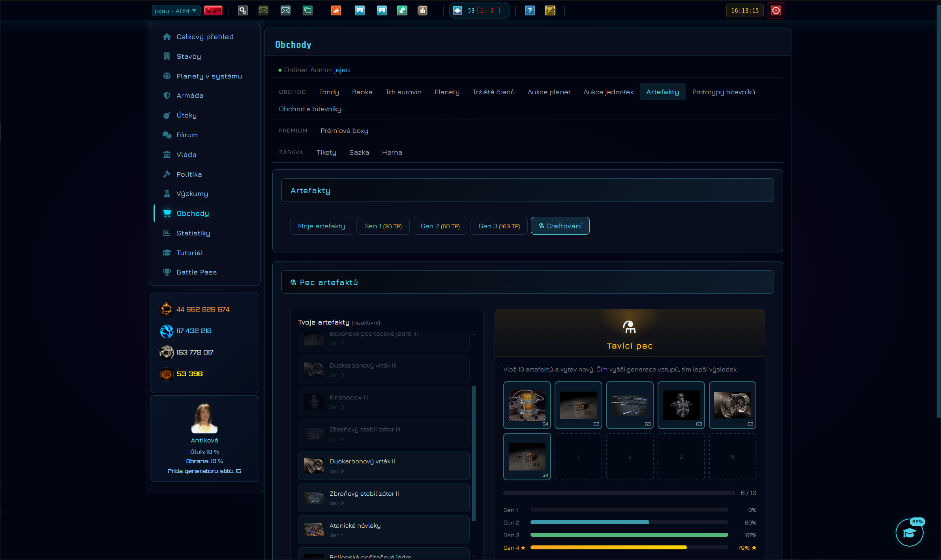The height and width of the screenshot is (560, 941).
Task: Open the green chat bubbles icon
Action: pos(307,11)
